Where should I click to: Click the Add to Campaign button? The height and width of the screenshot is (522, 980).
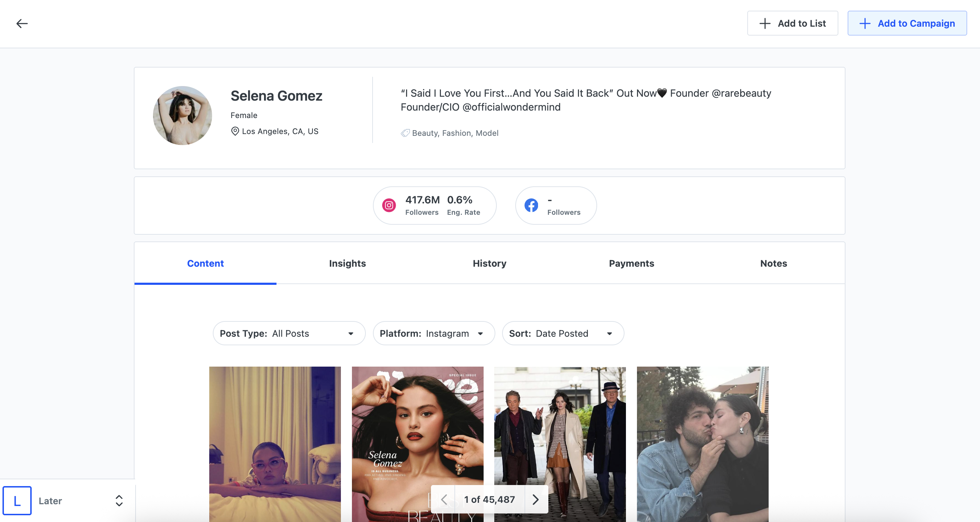(907, 23)
